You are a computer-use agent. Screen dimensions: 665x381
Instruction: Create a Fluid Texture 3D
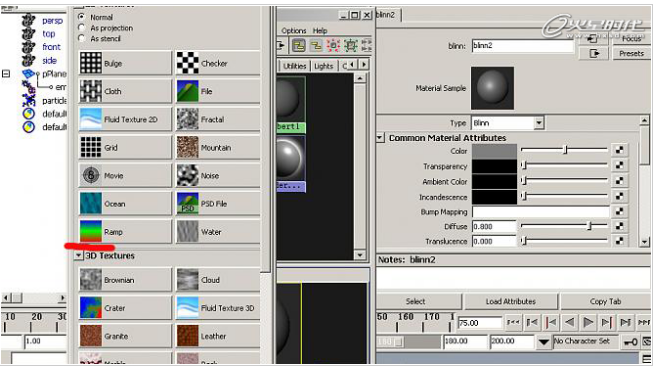click(218, 308)
